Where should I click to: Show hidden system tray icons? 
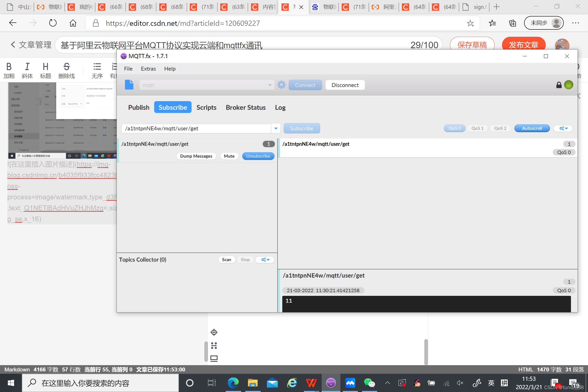(x=388, y=383)
